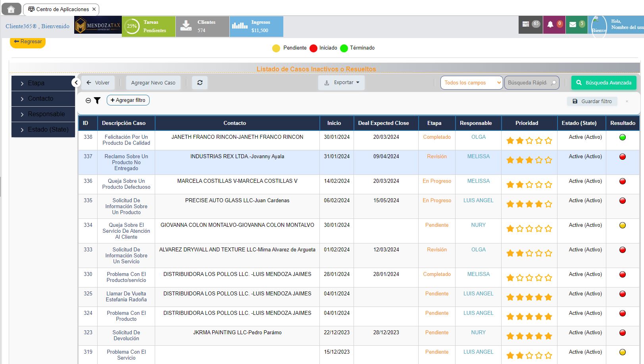Viewport: 644px width, 364px height.
Task: Collapse filters with the minus circle icon
Action: 88,101
